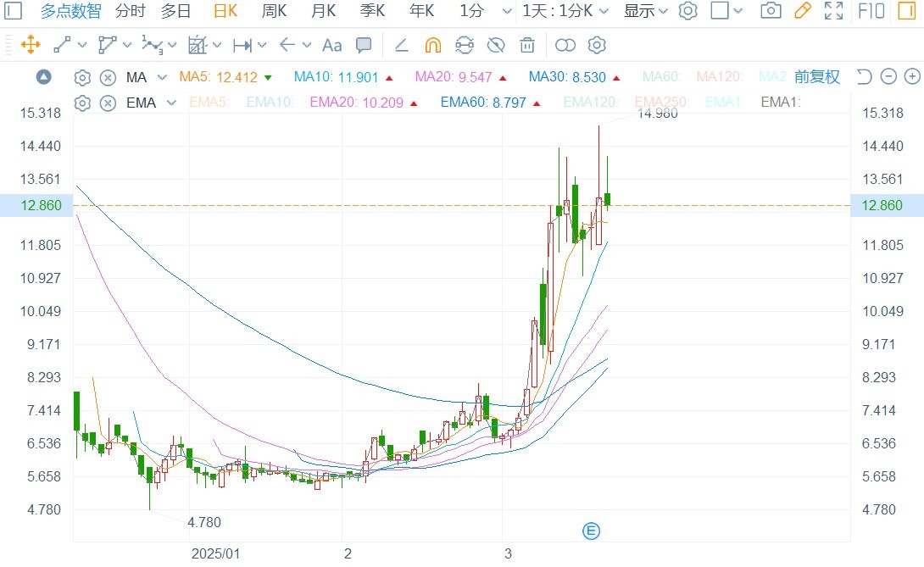
Task: Click the E event marker on timeline
Action: (x=591, y=531)
